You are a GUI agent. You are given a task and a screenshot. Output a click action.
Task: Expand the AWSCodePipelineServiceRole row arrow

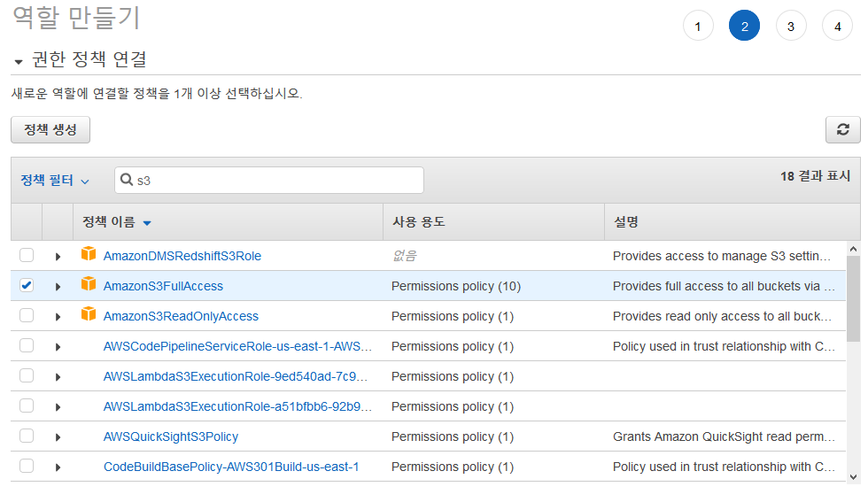(x=58, y=347)
